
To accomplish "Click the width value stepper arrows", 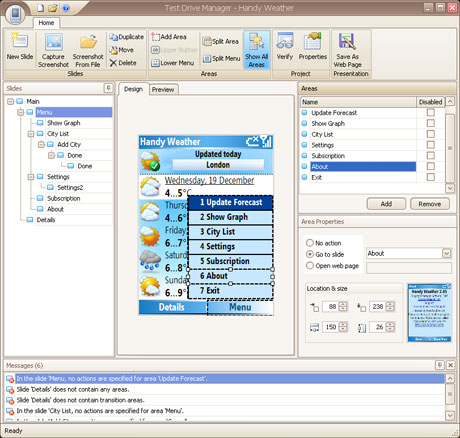I will [x=343, y=327].
